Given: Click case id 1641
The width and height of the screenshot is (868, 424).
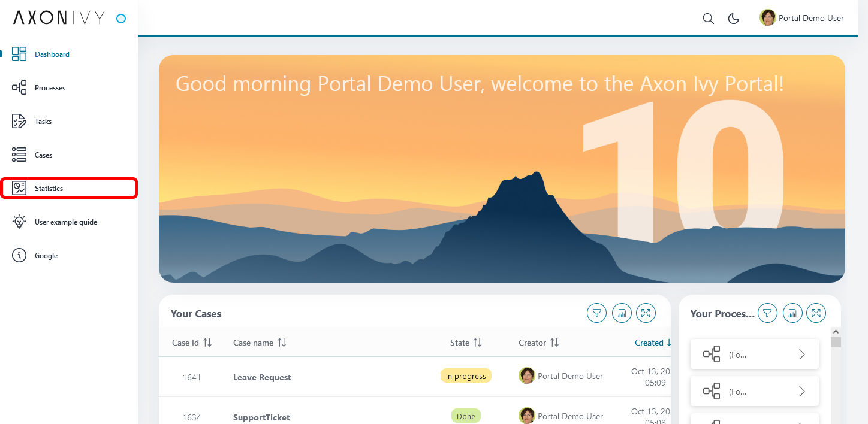Looking at the screenshot, I should point(192,377).
